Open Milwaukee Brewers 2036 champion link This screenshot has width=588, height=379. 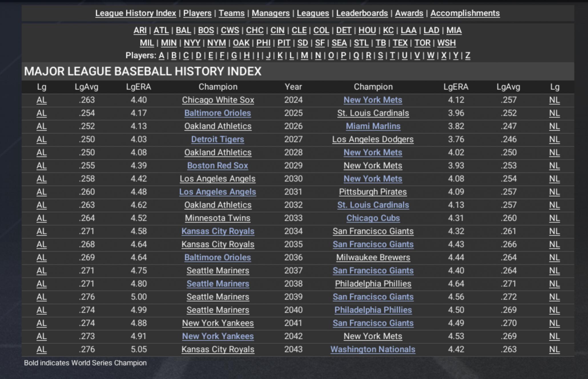pos(373,258)
